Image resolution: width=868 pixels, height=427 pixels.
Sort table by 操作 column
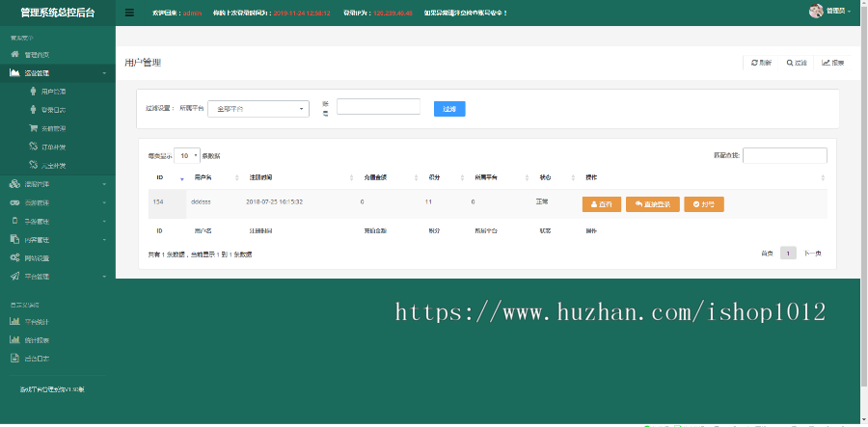[823, 177]
